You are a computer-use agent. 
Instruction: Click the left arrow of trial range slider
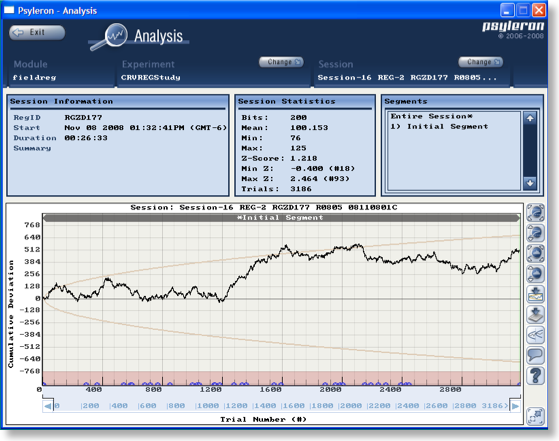[48, 406]
